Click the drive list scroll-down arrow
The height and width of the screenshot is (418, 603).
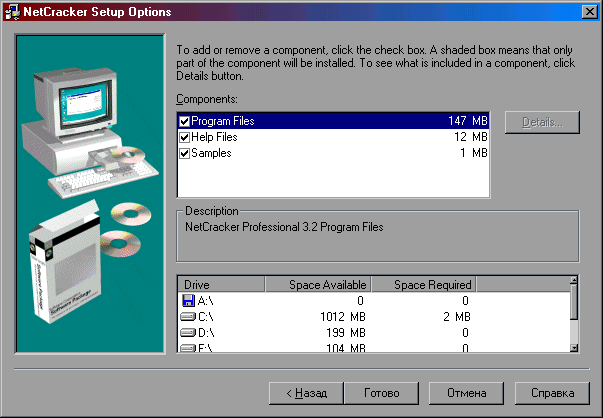[x=574, y=348]
